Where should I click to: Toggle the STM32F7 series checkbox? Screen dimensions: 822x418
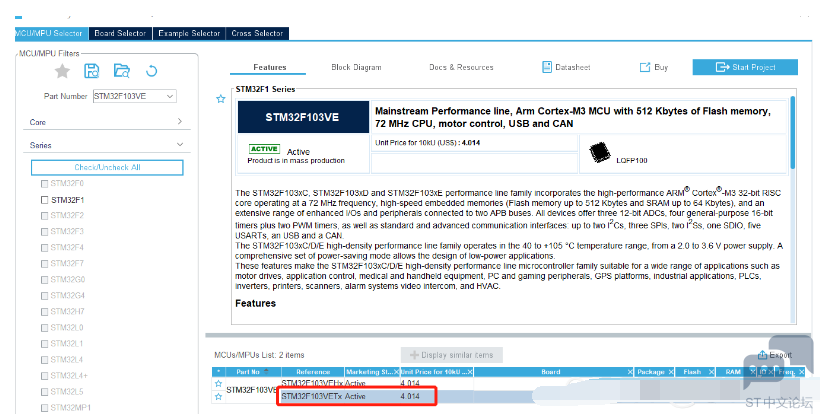point(45,263)
